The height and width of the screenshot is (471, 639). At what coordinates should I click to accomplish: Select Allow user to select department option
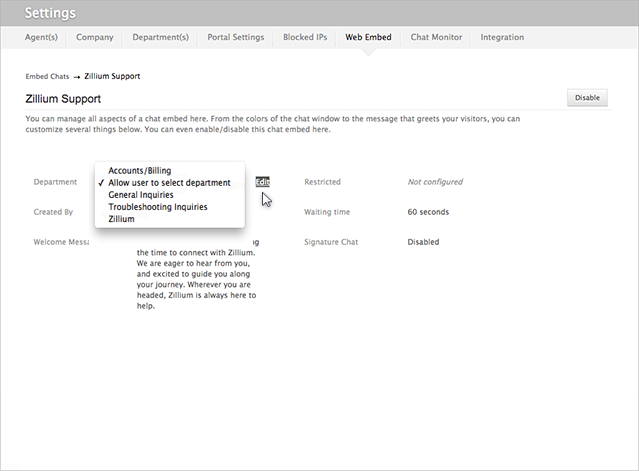click(x=169, y=183)
